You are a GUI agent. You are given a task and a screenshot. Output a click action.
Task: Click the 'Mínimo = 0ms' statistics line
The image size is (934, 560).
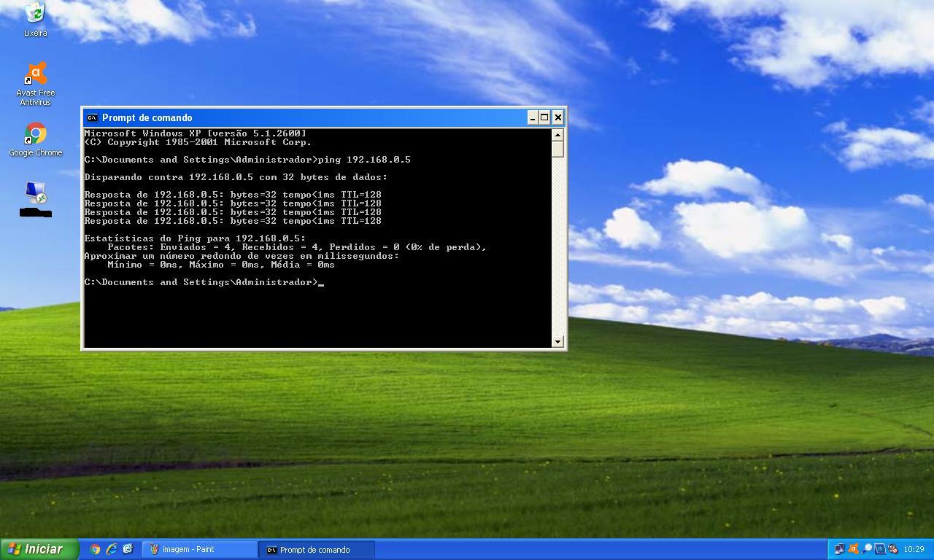click(221, 265)
